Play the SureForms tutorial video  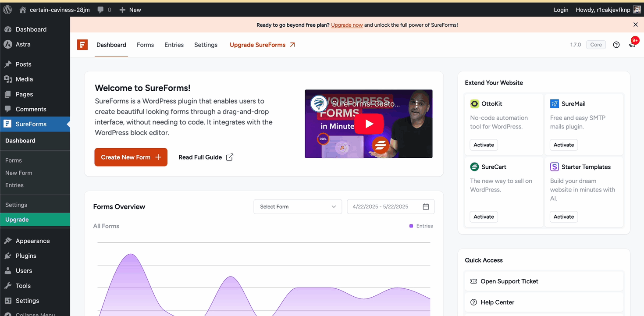pos(369,124)
